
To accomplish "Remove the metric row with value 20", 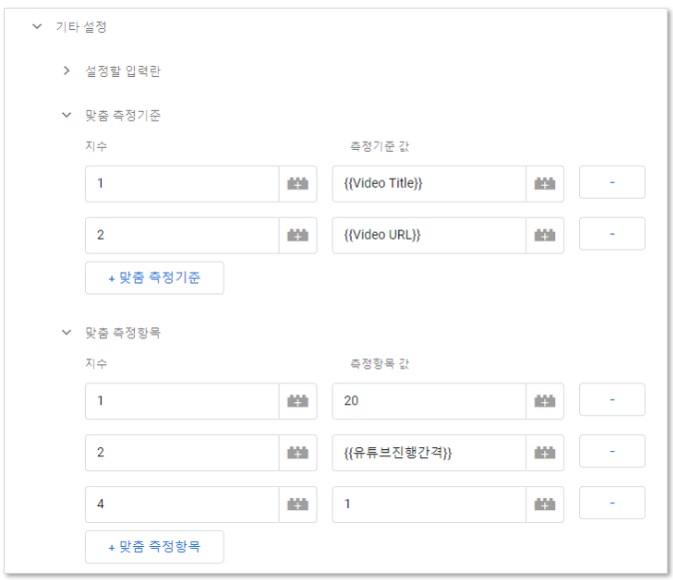I will (612, 400).
